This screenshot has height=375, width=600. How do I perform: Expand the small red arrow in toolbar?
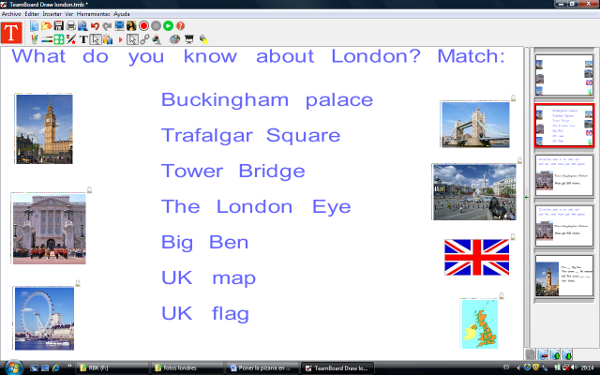click(120, 39)
